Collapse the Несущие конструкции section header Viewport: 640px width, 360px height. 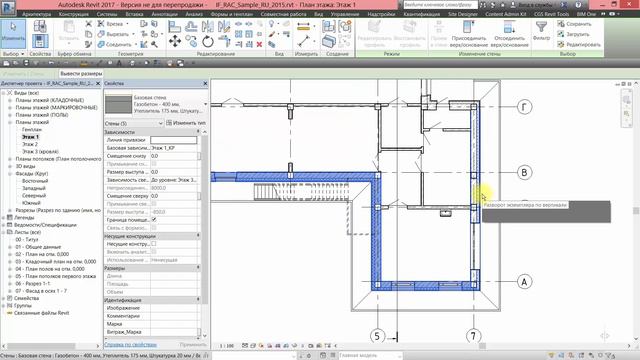198,236
